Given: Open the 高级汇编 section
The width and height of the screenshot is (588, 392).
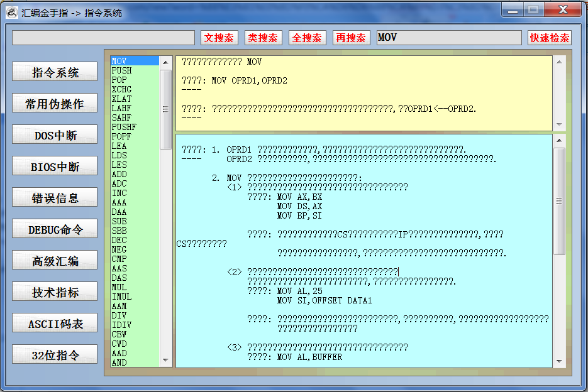Looking at the screenshot, I should click(x=55, y=261).
